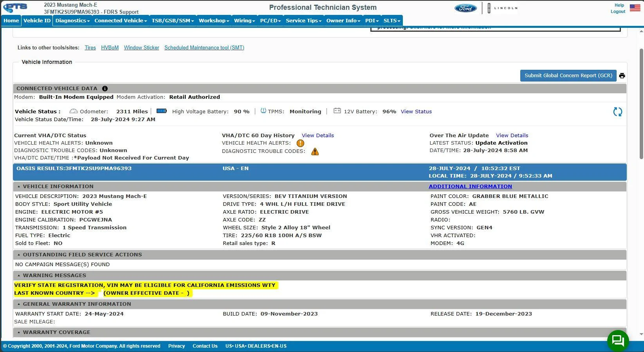
Task: Click the engine calibration PCGWEJNA
Action: click(96, 220)
